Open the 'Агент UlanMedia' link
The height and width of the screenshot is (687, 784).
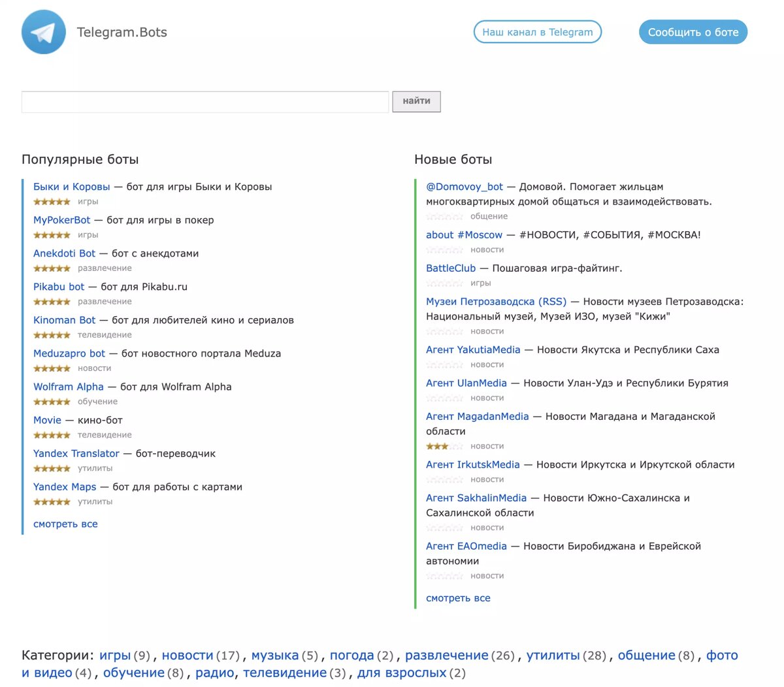coord(466,383)
